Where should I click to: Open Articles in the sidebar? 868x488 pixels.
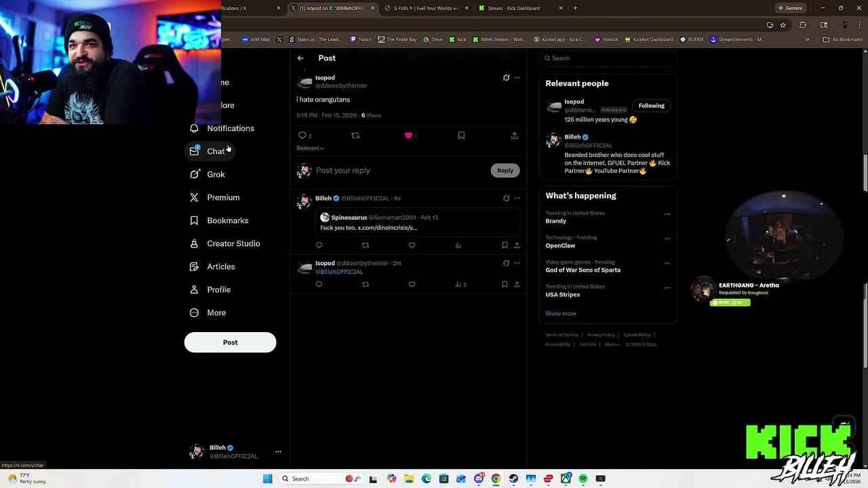click(x=212, y=267)
